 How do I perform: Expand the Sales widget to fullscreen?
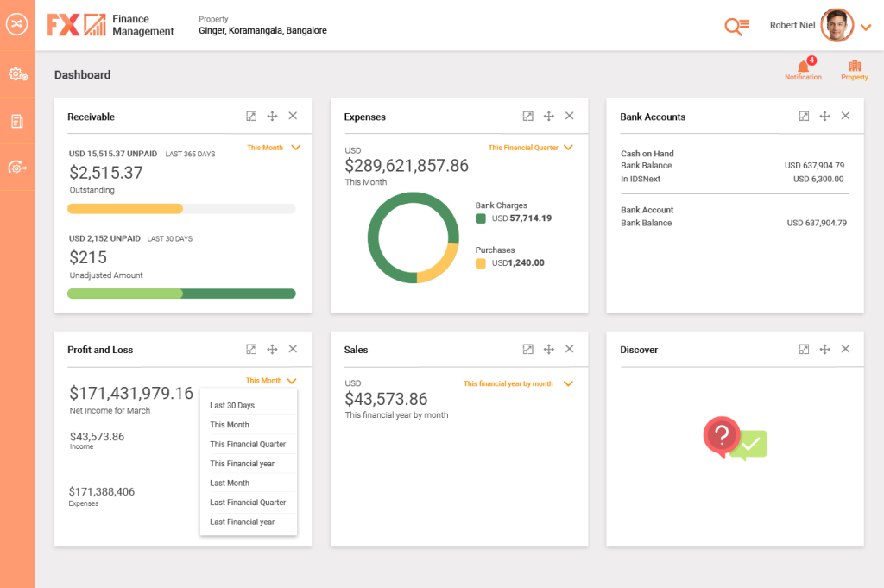pyautogui.click(x=527, y=349)
